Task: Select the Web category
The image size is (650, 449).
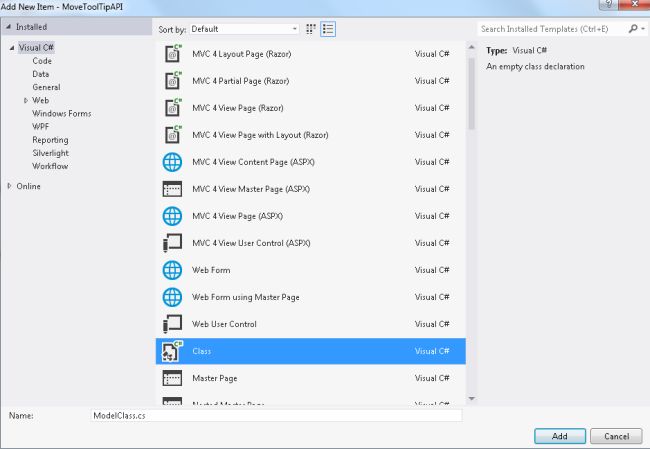Action: click(40, 100)
